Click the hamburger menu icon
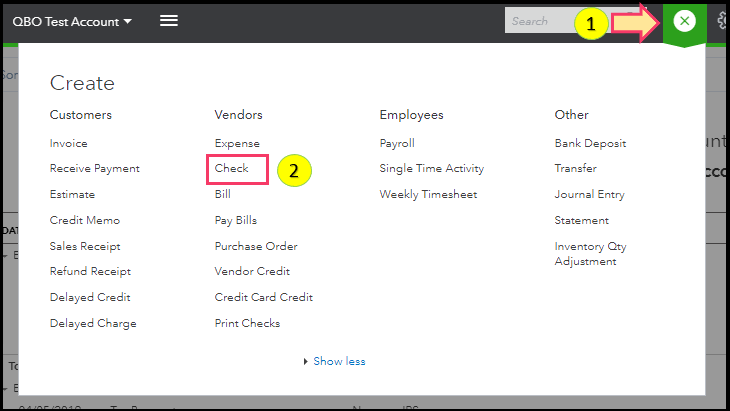 (169, 20)
